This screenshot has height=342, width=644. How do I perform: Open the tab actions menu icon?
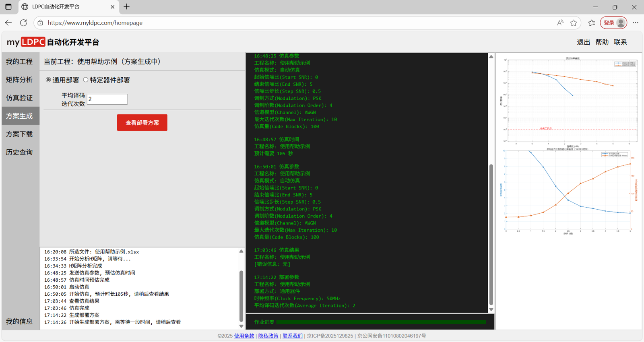(8, 7)
